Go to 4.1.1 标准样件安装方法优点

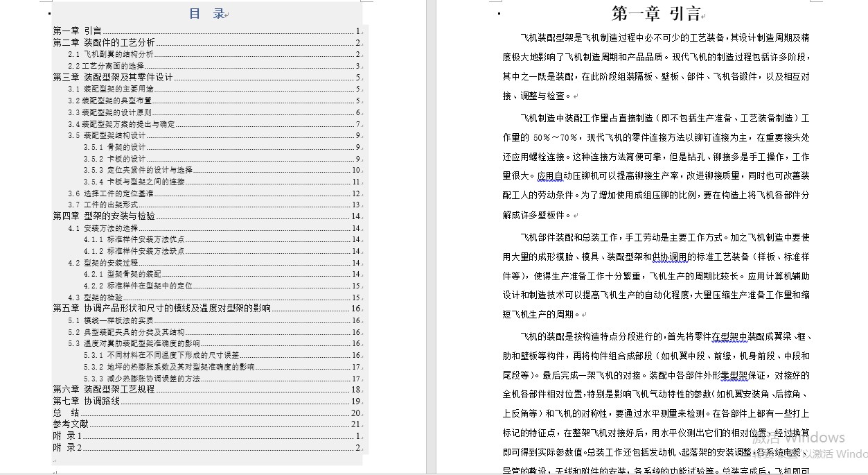click(222, 239)
